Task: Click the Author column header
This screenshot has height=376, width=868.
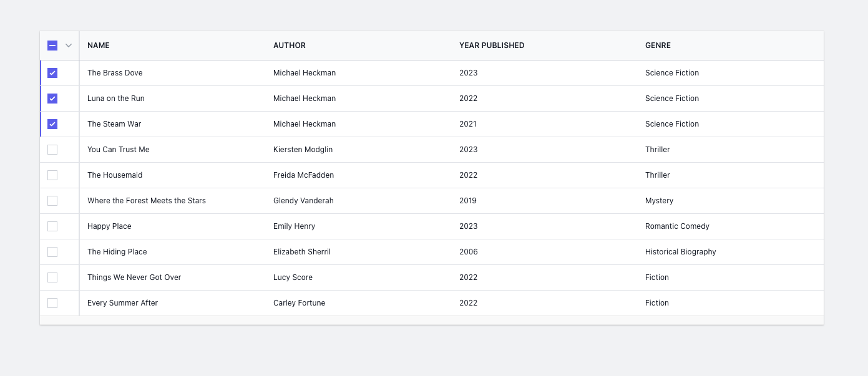Action: (290, 46)
